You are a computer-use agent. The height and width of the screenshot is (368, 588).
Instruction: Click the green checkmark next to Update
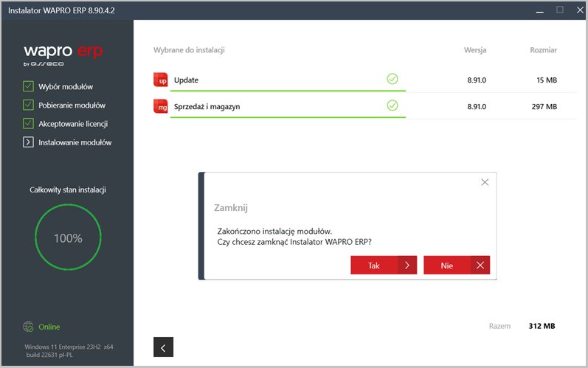[392, 79]
